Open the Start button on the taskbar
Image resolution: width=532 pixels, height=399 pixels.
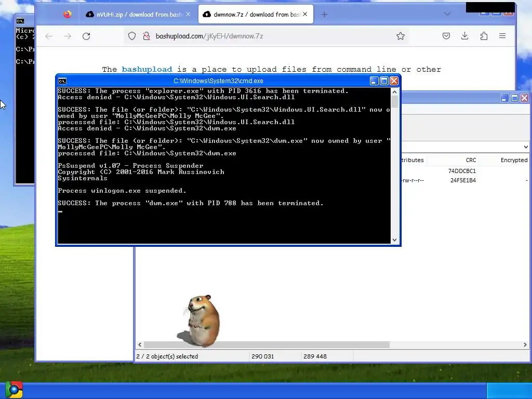point(14,390)
